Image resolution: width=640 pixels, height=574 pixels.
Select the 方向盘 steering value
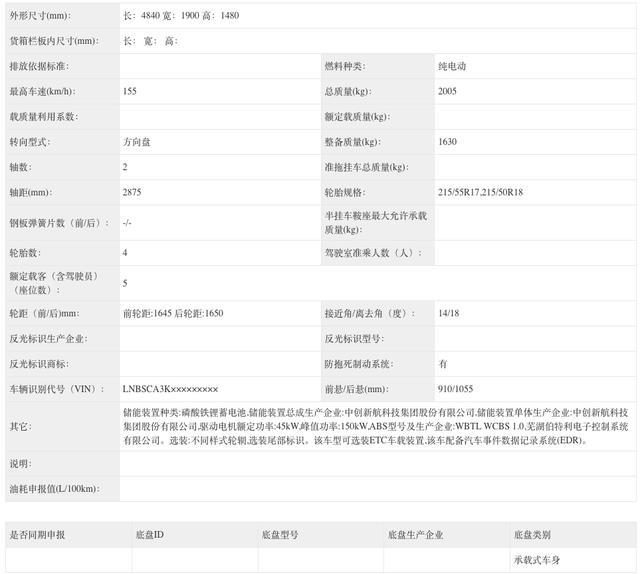(x=137, y=142)
